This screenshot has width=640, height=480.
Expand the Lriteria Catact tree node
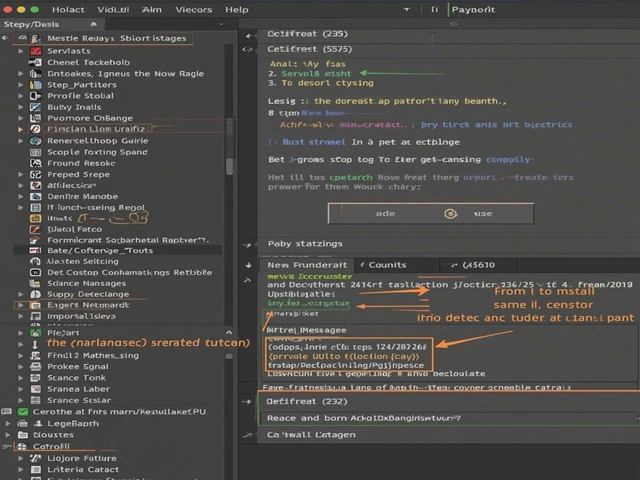click(x=20, y=469)
